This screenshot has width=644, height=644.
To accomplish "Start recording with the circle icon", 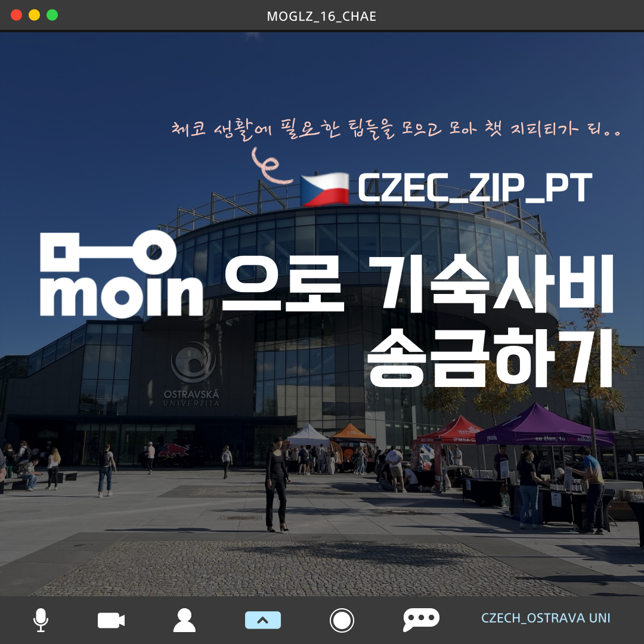I will [x=342, y=620].
